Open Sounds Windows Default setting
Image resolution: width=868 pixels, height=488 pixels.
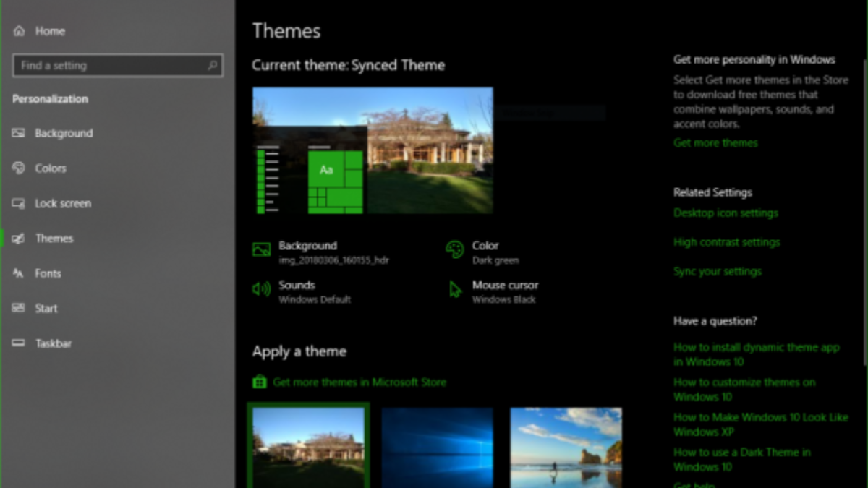point(302,291)
